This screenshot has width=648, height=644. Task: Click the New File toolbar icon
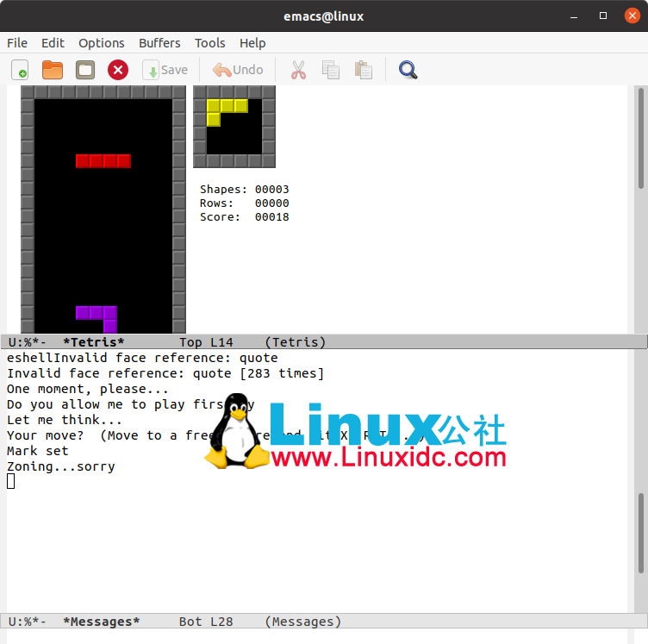(x=20, y=70)
